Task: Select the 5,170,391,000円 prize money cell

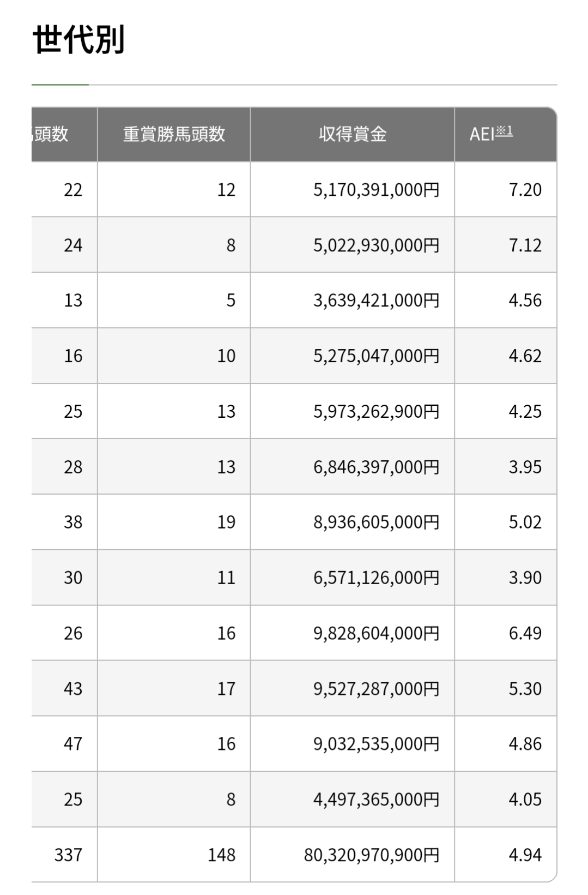Action: 352,190
